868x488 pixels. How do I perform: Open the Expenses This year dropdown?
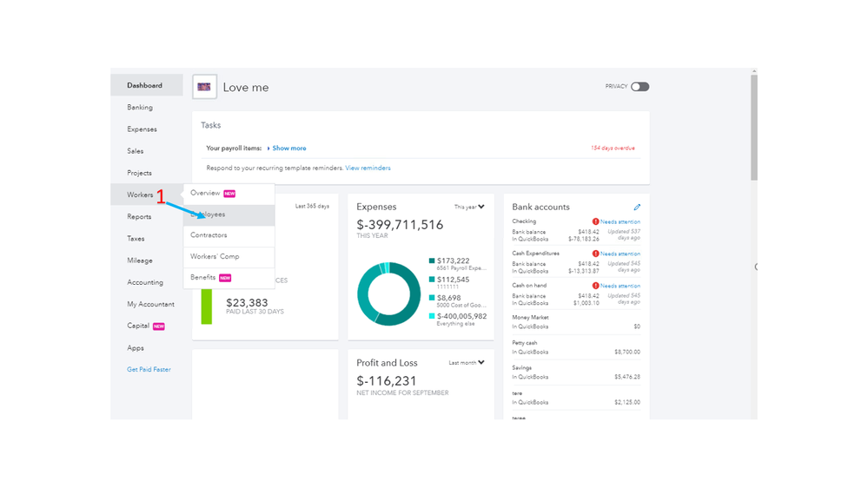(469, 207)
